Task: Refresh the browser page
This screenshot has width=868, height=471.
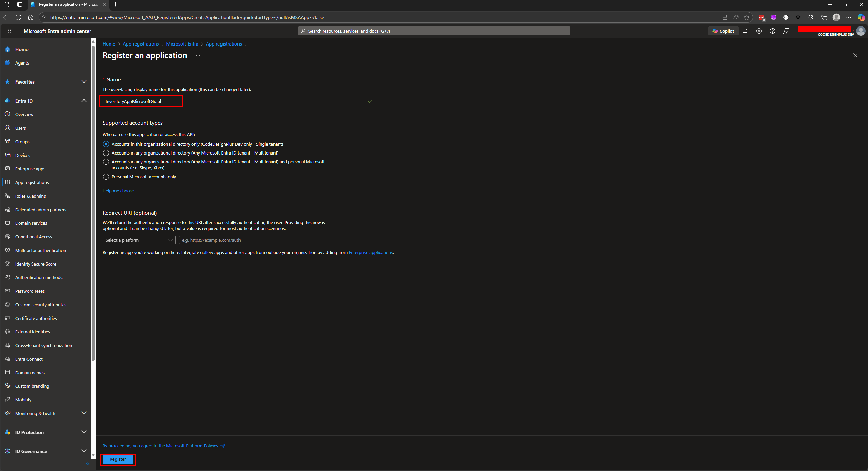Action: tap(18, 17)
